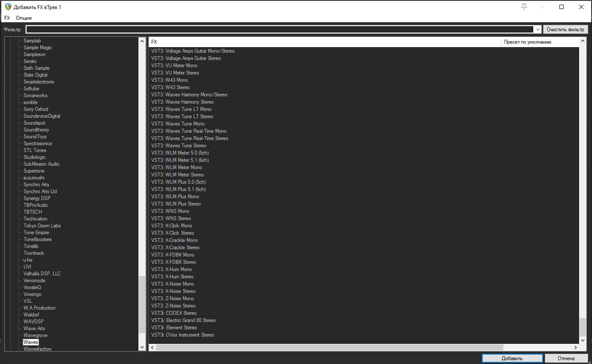Select VST3: X-Noise Stereo

click(173, 291)
